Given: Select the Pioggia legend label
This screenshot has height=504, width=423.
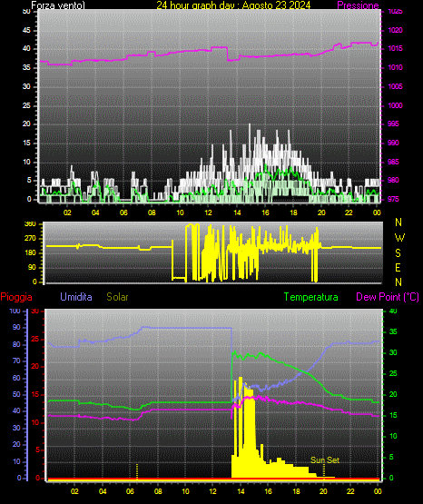Looking at the screenshot, I should coord(16,297).
